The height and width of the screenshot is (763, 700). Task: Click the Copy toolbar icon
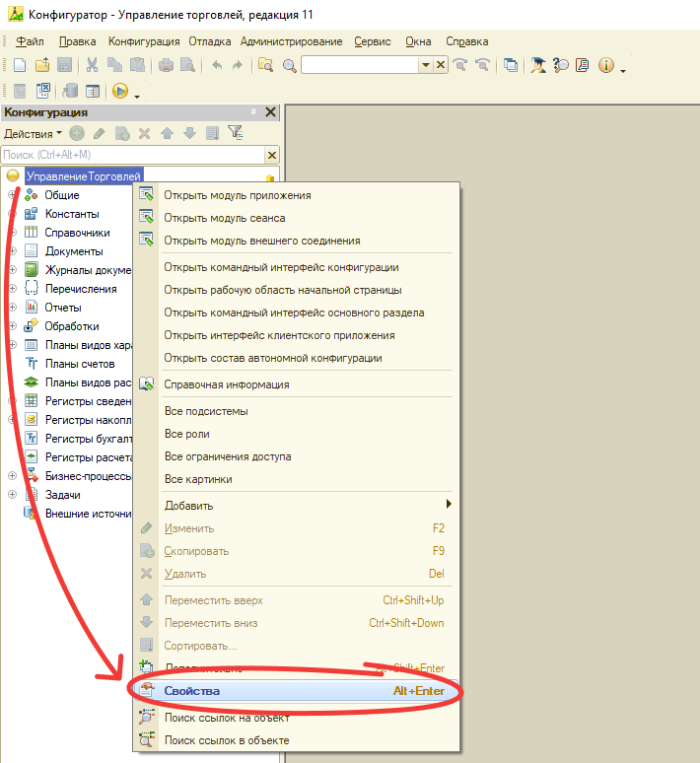114,65
